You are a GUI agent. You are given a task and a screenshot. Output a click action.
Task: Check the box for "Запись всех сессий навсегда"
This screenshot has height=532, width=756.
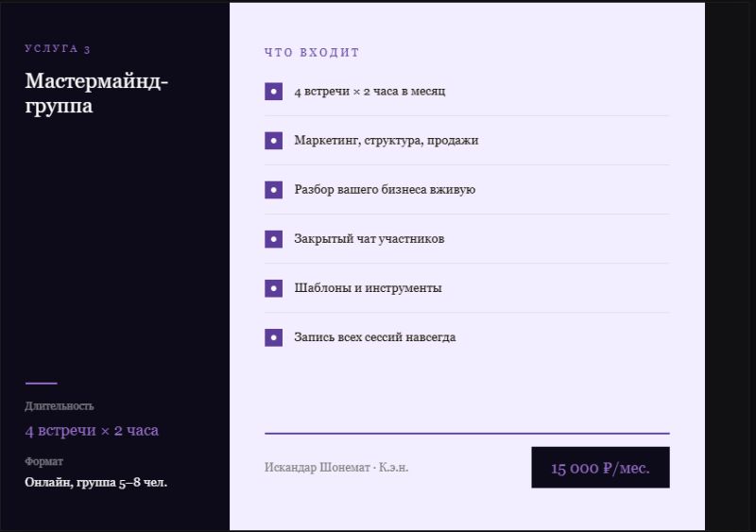click(274, 337)
